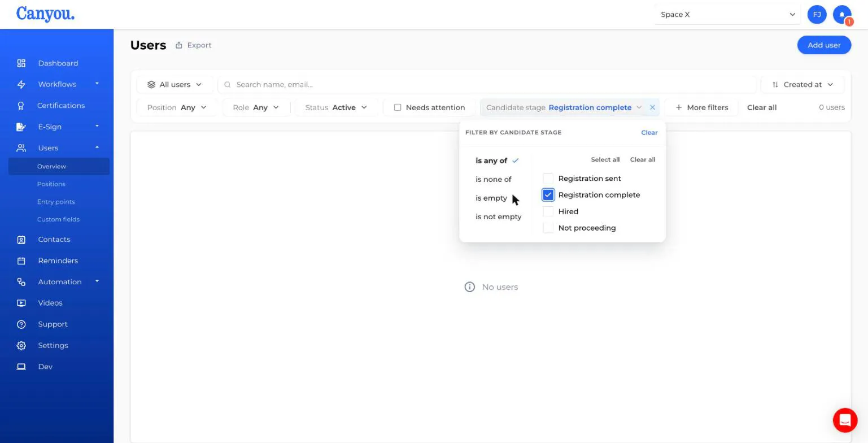This screenshot has height=443, width=868.
Task: Click the Contacts card icon
Action: [21, 240]
